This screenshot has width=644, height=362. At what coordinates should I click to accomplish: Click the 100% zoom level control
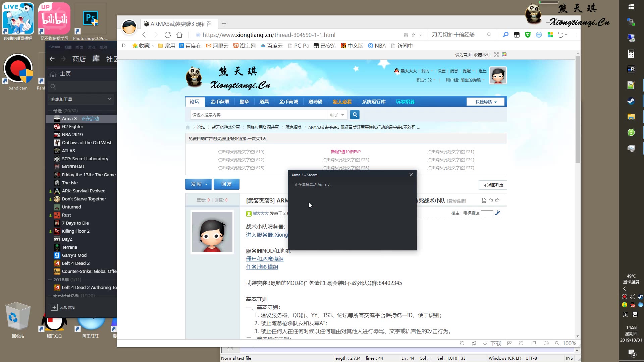569,343
